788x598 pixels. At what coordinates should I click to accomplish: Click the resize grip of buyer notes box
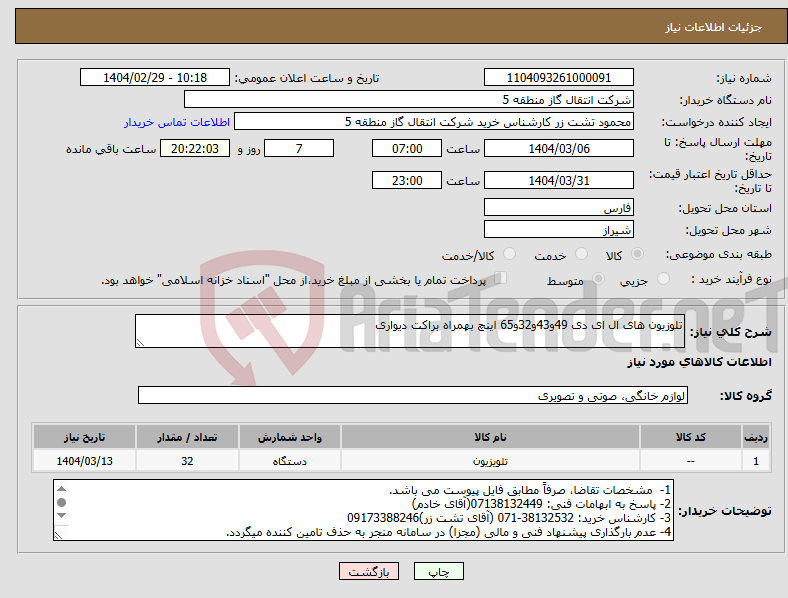[x=59, y=536]
